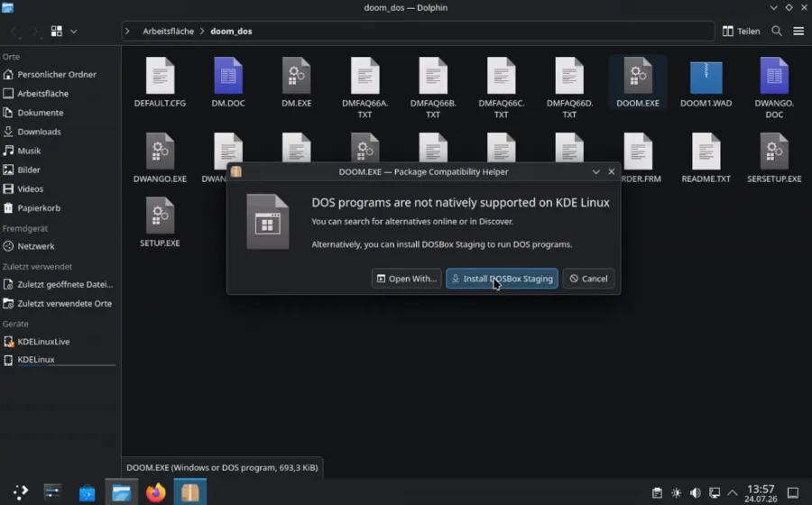Click the back navigation arrow
Viewport: 812px width, 505px height.
pyautogui.click(x=15, y=31)
